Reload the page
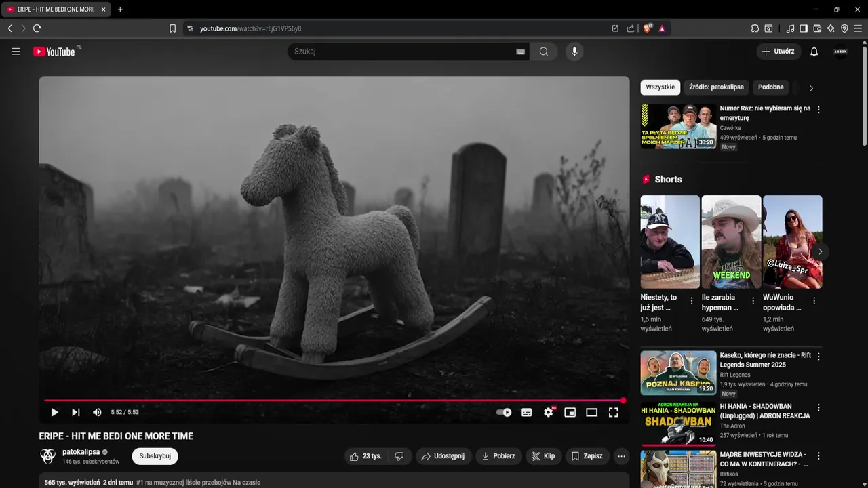Viewport: 868px width, 488px height. click(37, 28)
